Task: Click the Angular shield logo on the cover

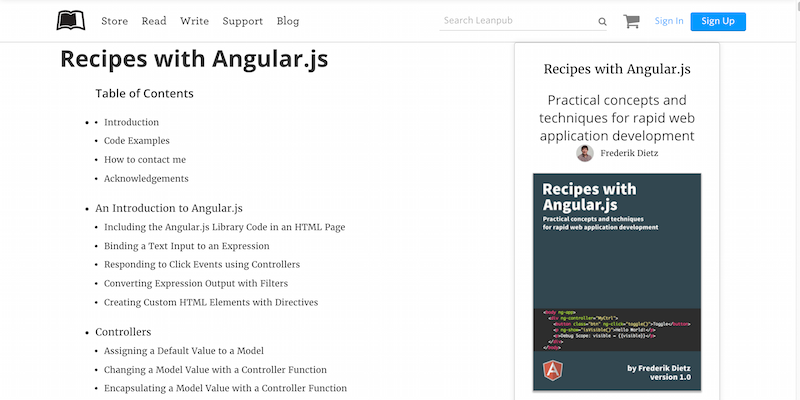Action: (553, 369)
